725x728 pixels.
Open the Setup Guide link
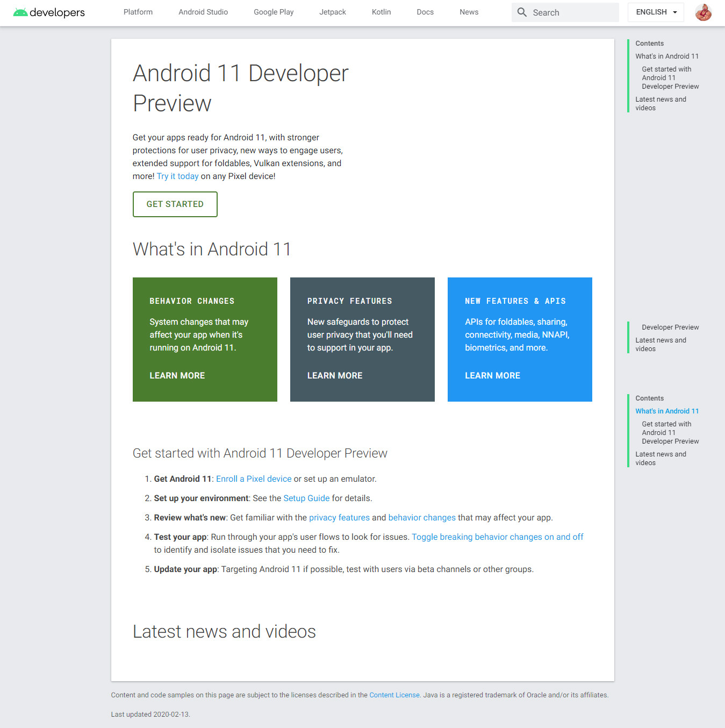pyautogui.click(x=306, y=498)
